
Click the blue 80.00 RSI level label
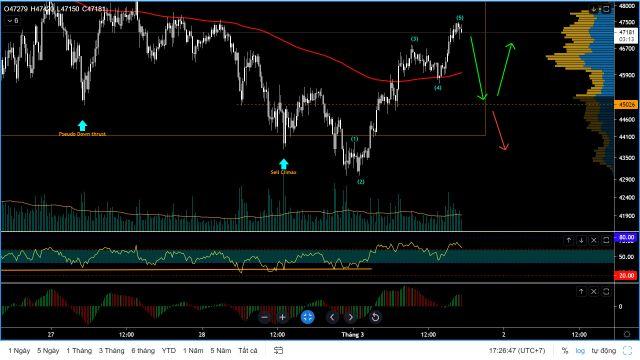click(626, 237)
